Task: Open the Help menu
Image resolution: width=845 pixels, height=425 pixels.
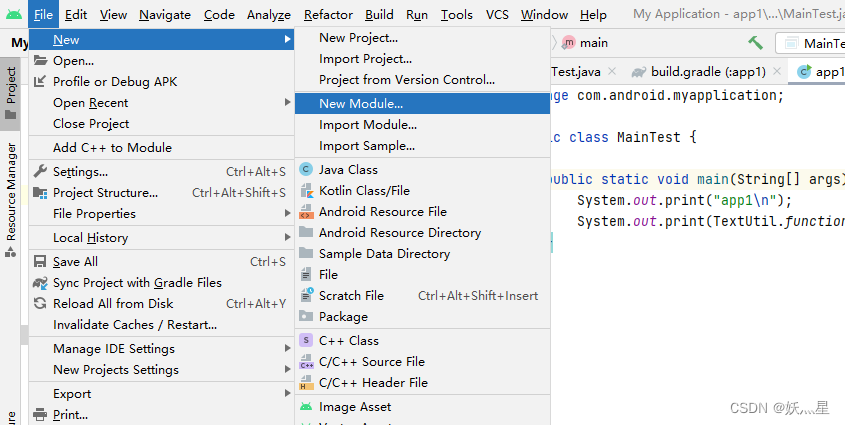Action: tap(593, 15)
